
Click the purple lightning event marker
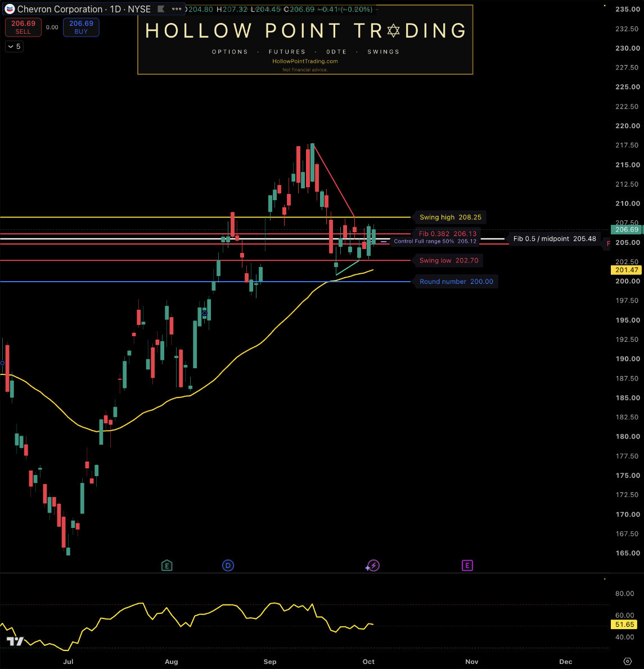coord(373,566)
